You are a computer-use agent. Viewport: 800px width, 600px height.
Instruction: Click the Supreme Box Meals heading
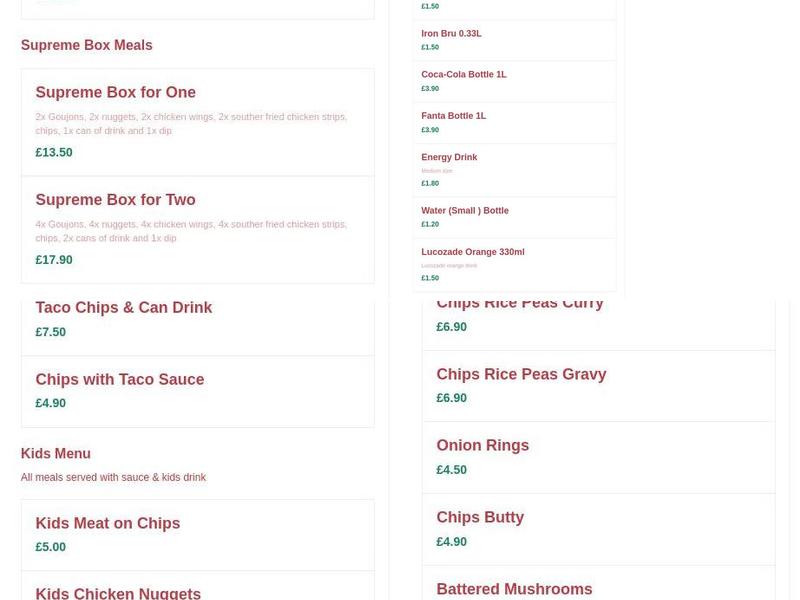[x=86, y=45]
